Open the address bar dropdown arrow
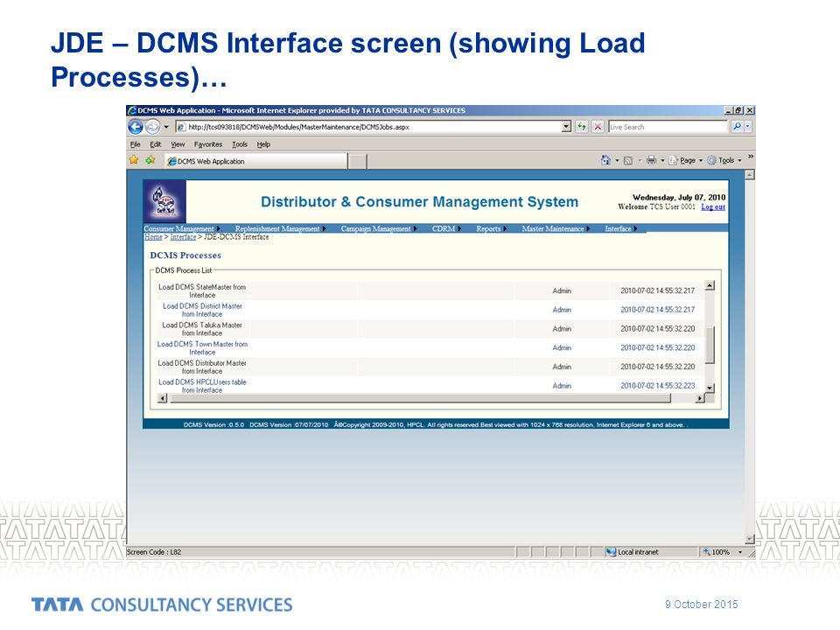The image size is (840, 630). (x=566, y=127)
